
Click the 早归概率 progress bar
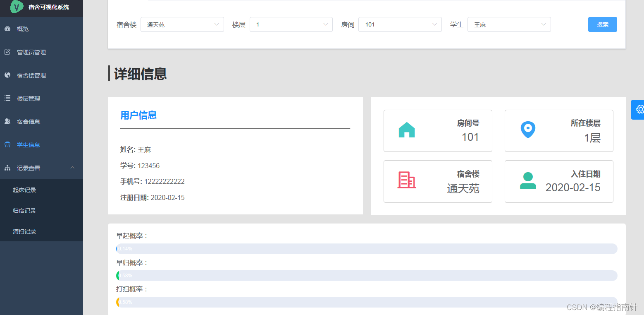click(x=367, y=276)
